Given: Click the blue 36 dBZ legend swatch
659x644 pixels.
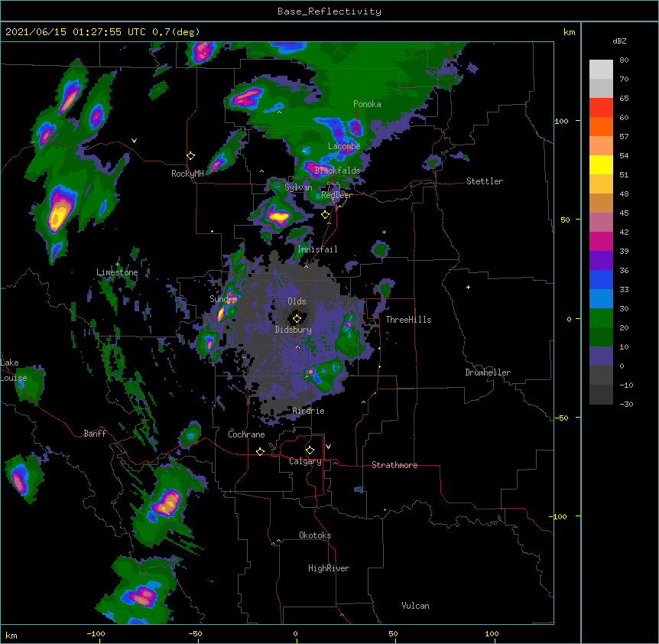Looking at the screenshot, I should [601, 279].
